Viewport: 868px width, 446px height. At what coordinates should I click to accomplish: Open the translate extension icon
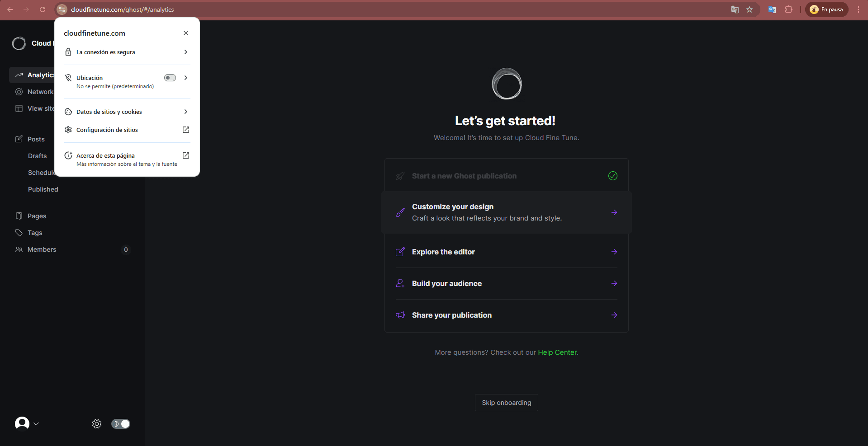[772, 9]
